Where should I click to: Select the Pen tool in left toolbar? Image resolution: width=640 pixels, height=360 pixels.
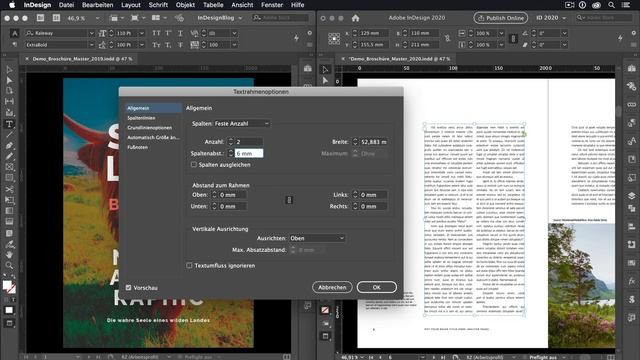pyautogui.click(x=9, y=146)
